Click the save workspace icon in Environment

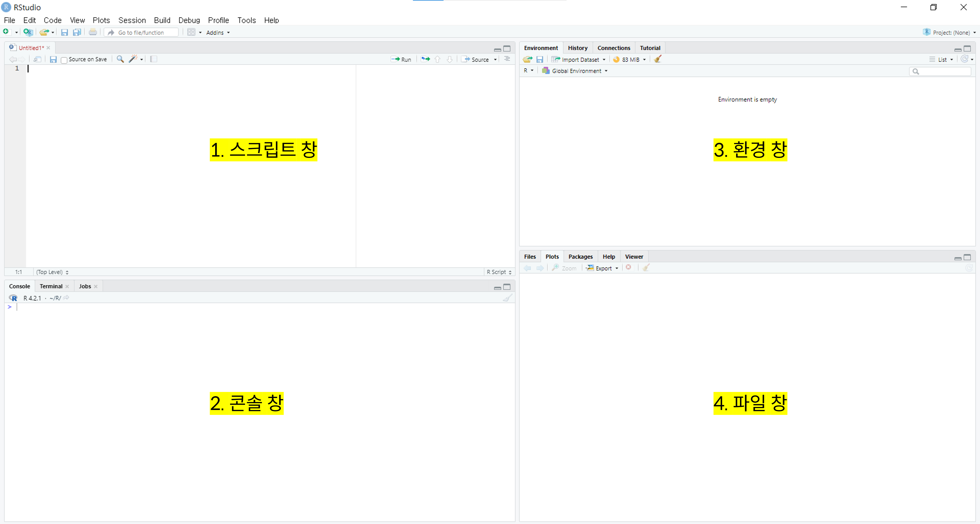pos(539,59)
